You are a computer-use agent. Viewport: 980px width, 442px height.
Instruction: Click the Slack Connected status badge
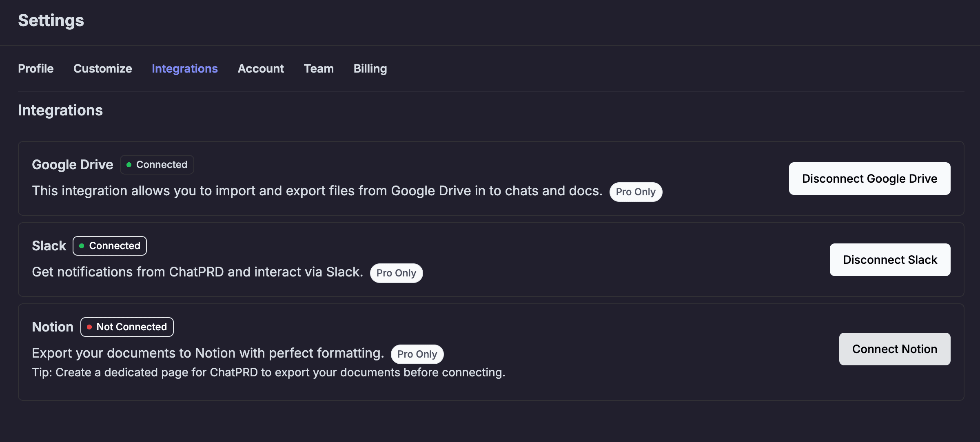tap(110, 246)
